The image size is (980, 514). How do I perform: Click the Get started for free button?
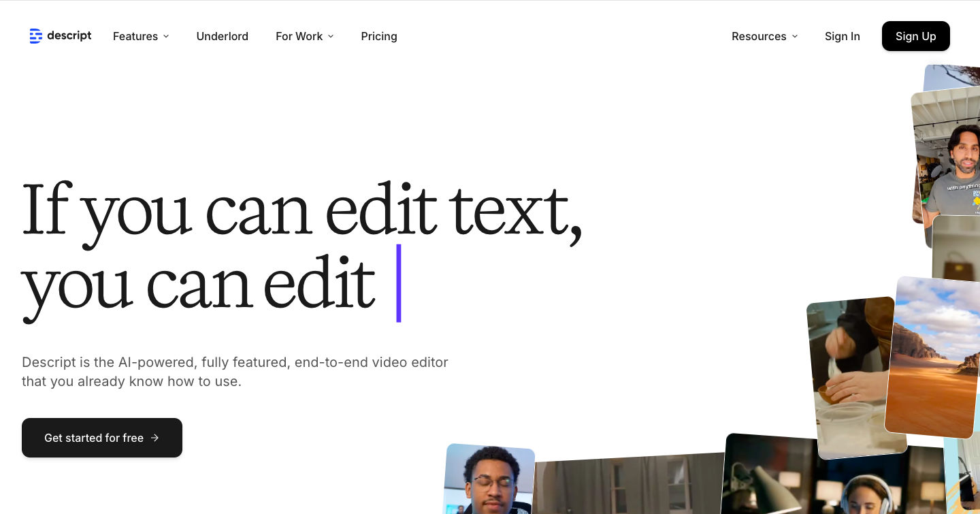pyautogui.click(x=102, y=438)
